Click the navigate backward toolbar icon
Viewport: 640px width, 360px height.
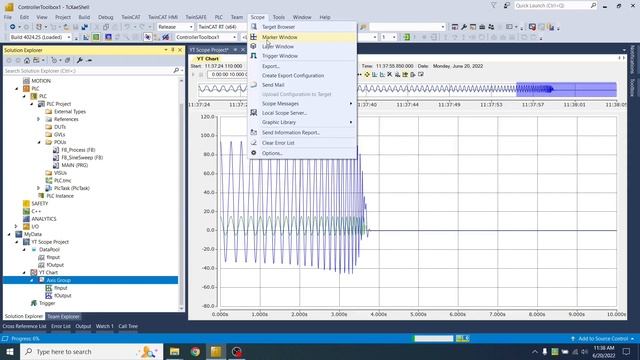tap(13, 27)
